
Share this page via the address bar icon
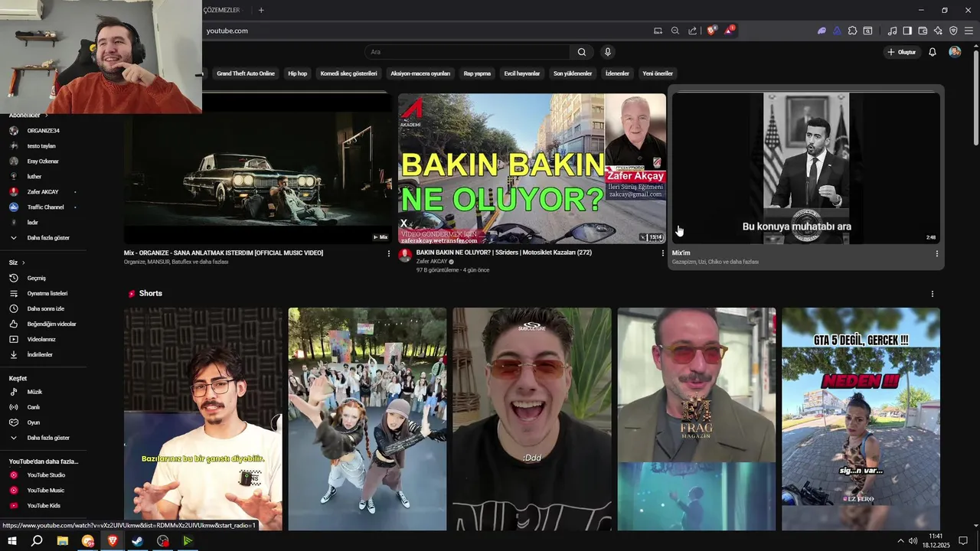pyautogui.click(x=693, y=31)
